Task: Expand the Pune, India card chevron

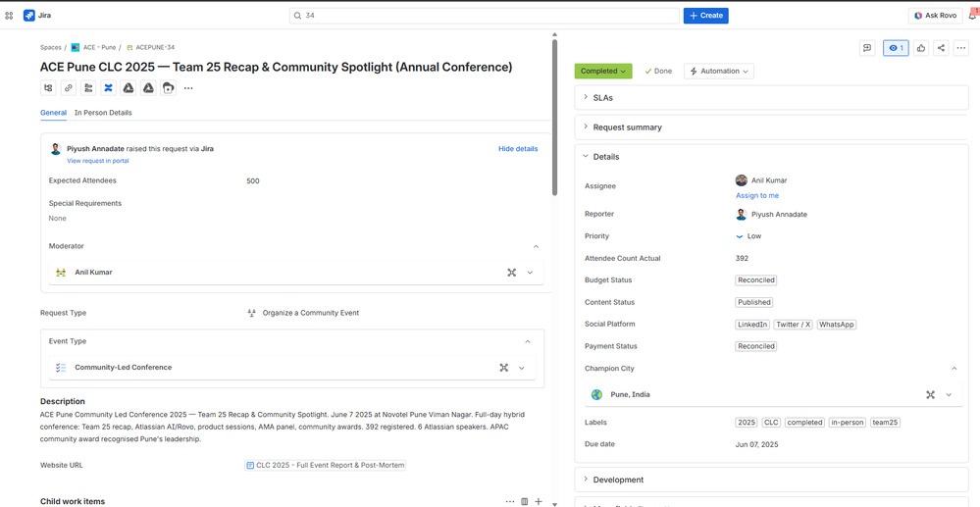Action: click(949, 394)
